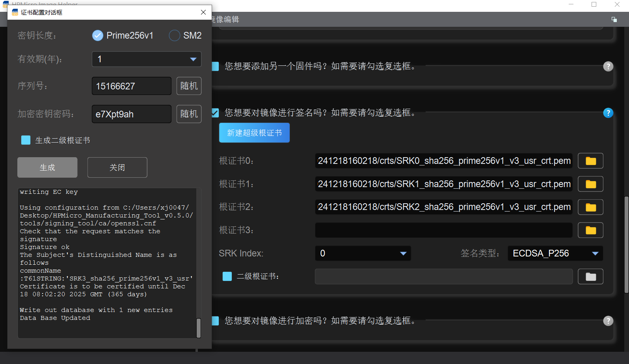Click the 新建超级根证书 button
The width and height of the screenshot is (629, 364).
(254, 133)
